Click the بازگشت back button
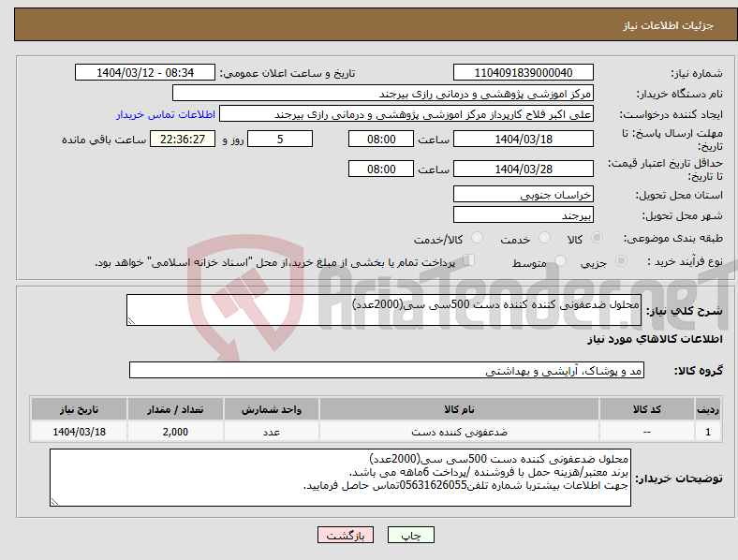The image size is (738, 560). (346, 535)
